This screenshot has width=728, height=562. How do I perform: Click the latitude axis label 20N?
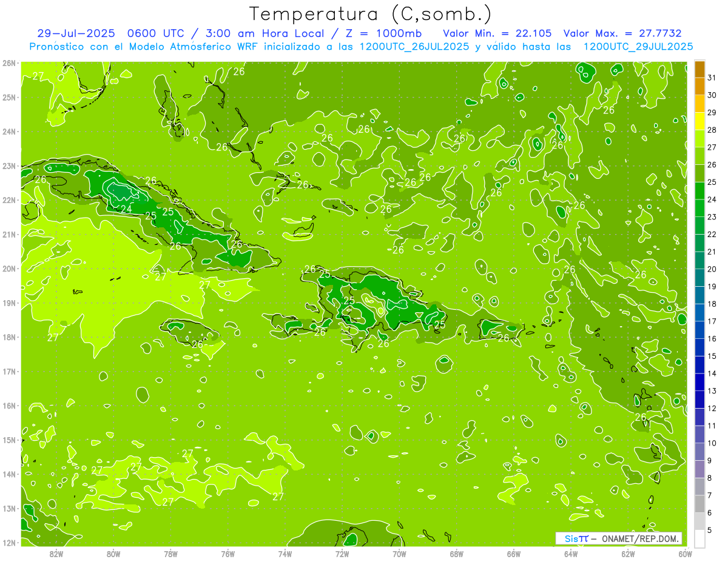[x=9, y=269]
